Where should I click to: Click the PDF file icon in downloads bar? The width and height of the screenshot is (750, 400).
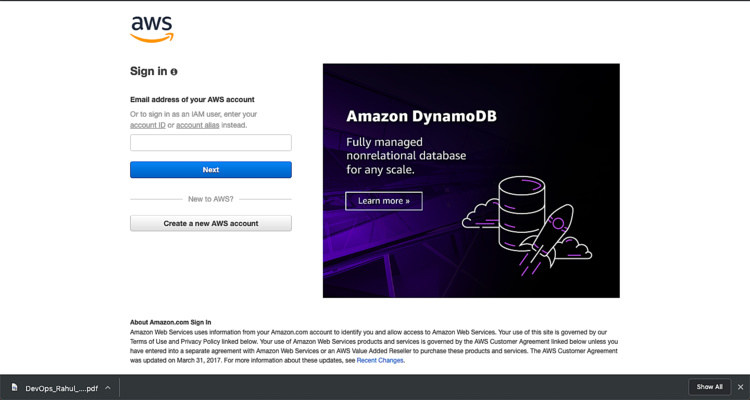click(x=15, y=387)
